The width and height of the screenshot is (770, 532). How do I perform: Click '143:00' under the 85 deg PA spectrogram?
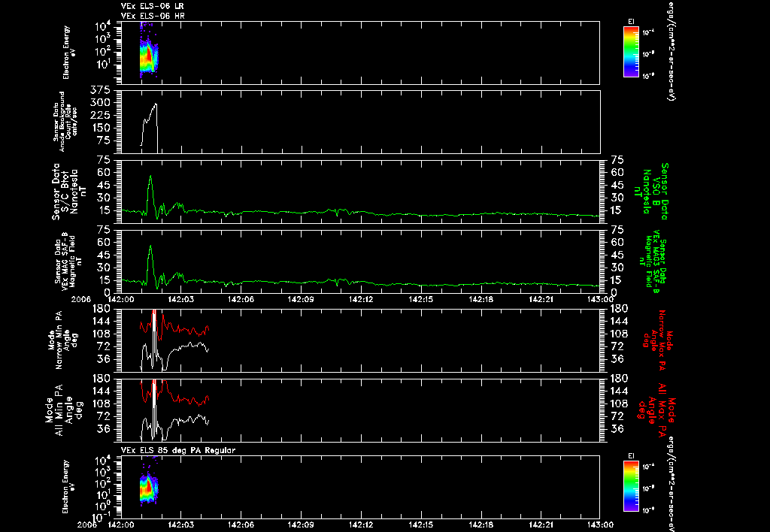[600, 524]
